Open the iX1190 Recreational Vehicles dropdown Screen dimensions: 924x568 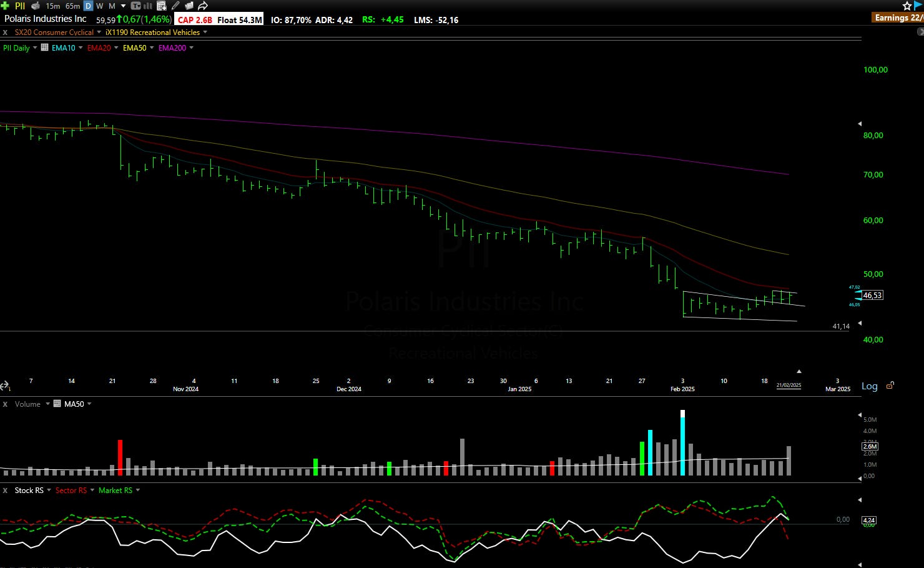coord(205,32)
